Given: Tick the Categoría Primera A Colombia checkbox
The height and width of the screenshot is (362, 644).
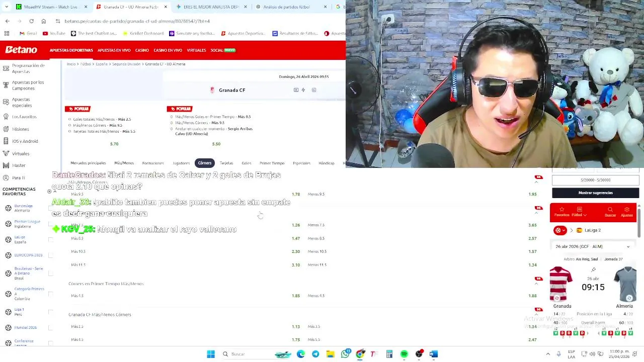Looking at the screenshot, I should point(50,294).
